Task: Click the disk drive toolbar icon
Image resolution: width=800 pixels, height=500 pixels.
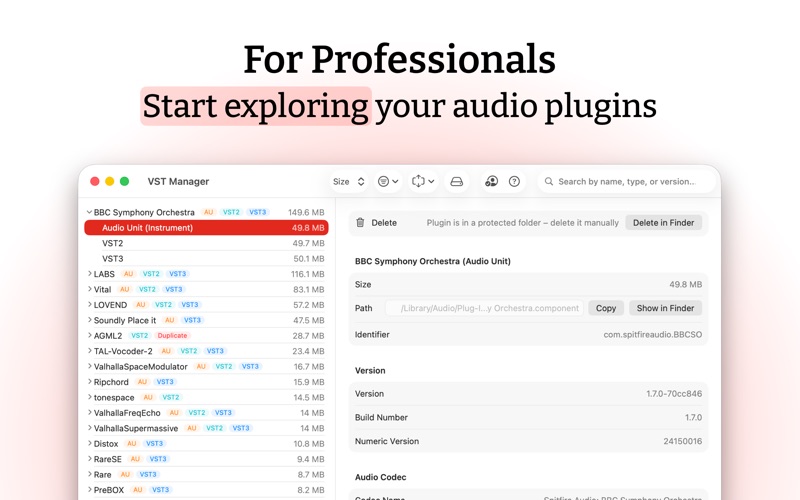Action: pos(457,182)
